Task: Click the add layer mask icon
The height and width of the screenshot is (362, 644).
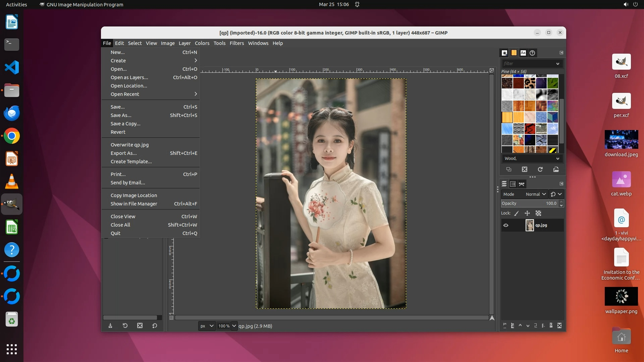Action: point(551,325)
